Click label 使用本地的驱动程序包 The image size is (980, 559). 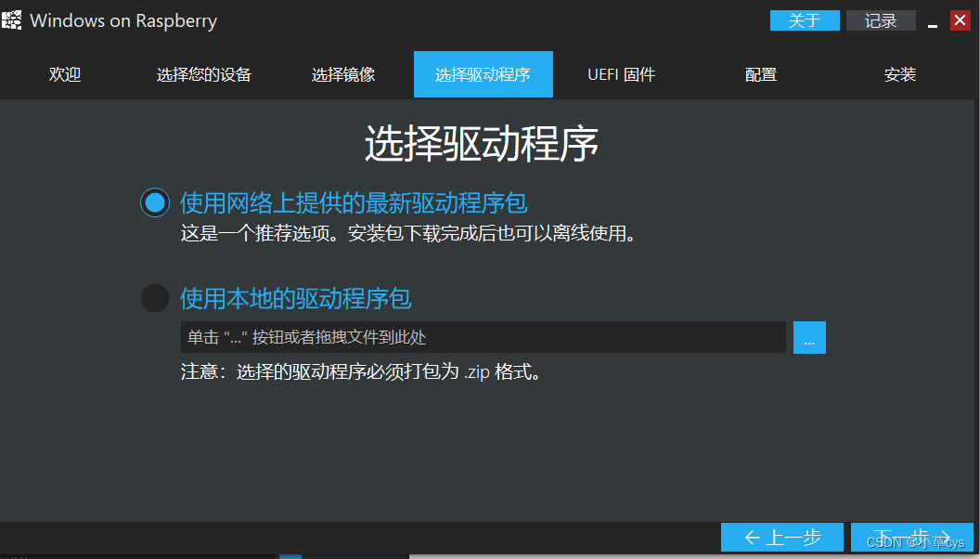coord(296,298)
